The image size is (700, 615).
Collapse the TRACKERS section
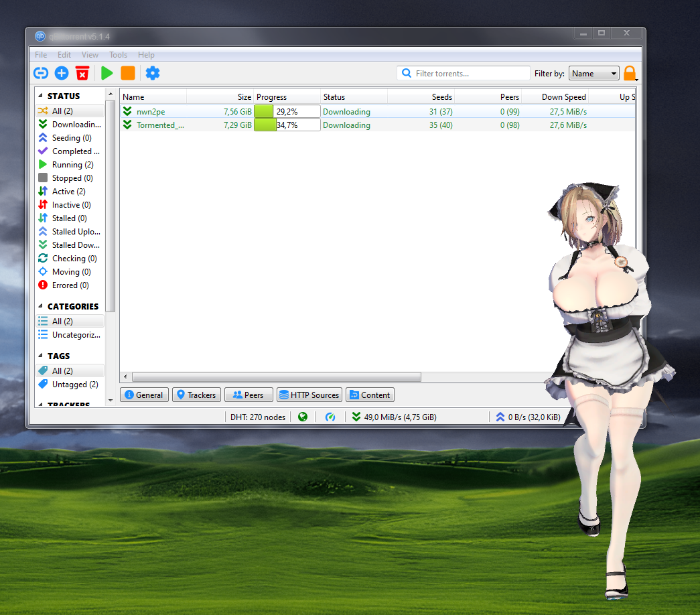click(41, 404)
